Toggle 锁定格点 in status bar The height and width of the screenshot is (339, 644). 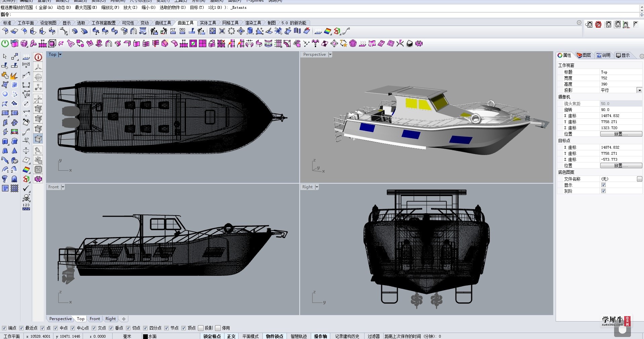[x=212, y=336]
